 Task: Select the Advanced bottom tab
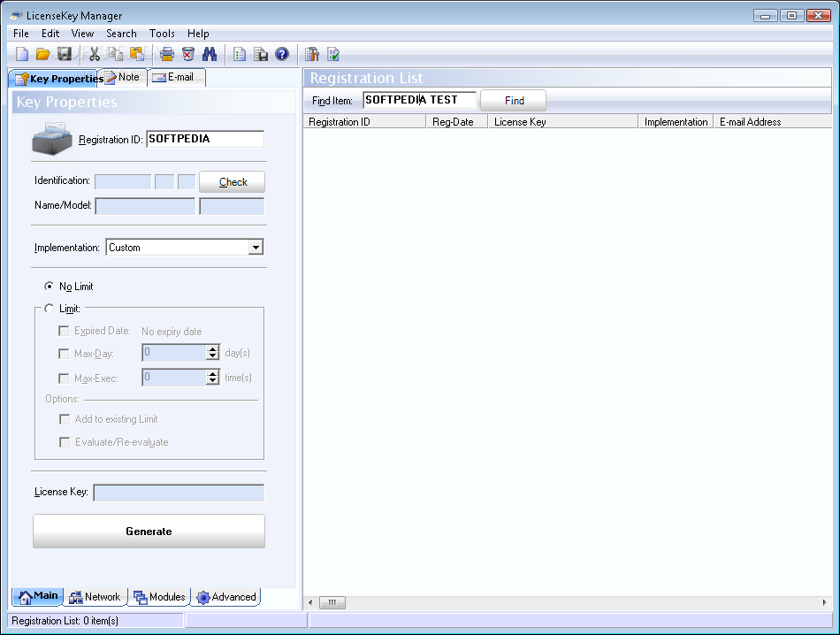[x=226, y=597]
